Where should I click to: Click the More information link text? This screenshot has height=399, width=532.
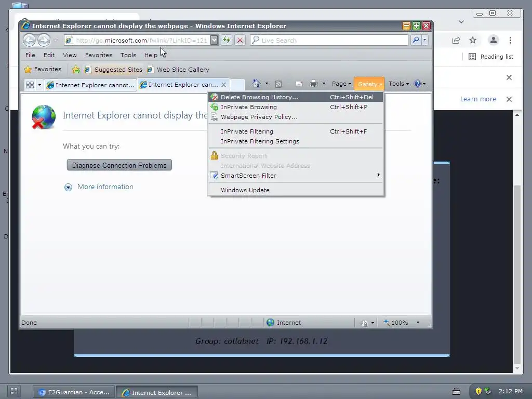click(x=105, y=187)
